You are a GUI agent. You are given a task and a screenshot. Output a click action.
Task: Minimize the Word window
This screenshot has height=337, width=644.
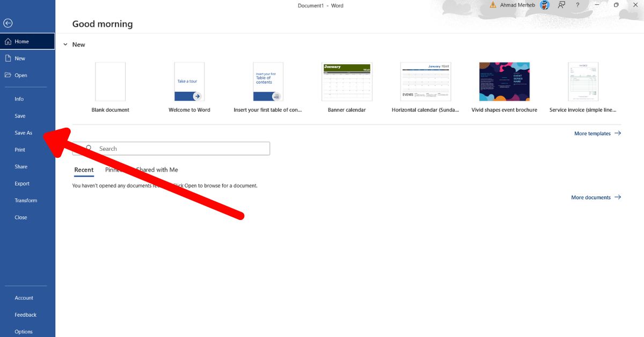pyautogui.click(x=597, y=5)
